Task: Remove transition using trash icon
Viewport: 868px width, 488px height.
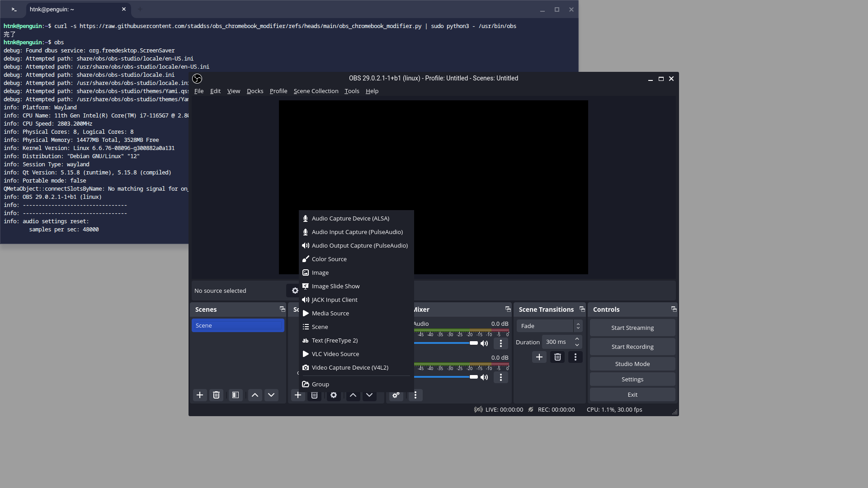Action: [557, 357]
